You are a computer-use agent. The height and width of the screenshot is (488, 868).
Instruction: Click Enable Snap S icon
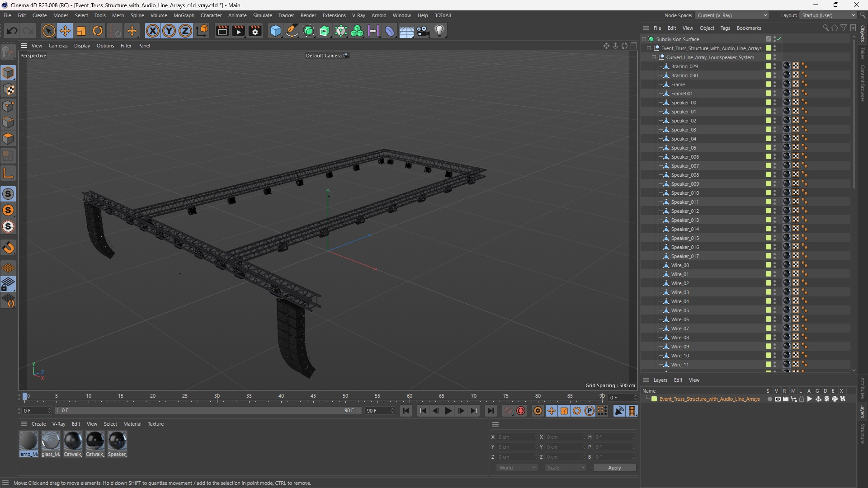[8, 194]
